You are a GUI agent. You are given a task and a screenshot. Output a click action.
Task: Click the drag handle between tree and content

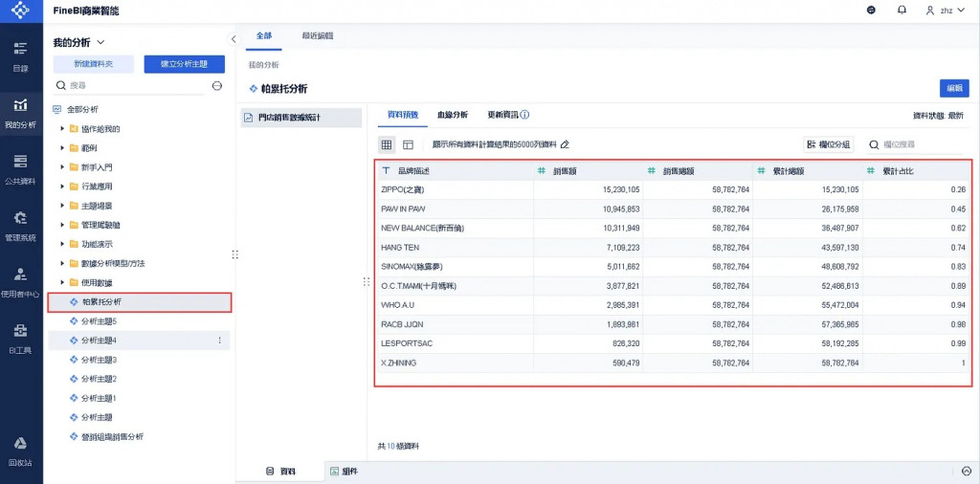[x=235, y=254]
